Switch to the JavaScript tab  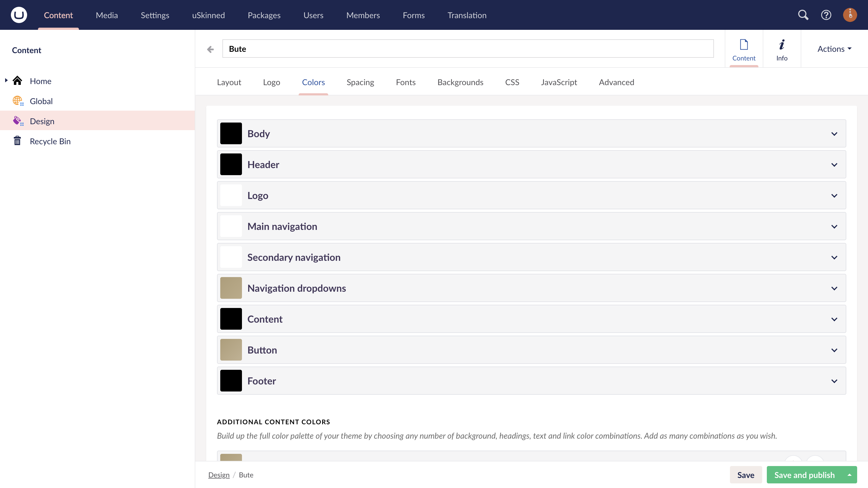pyautogui.click(x=559, y=82)
